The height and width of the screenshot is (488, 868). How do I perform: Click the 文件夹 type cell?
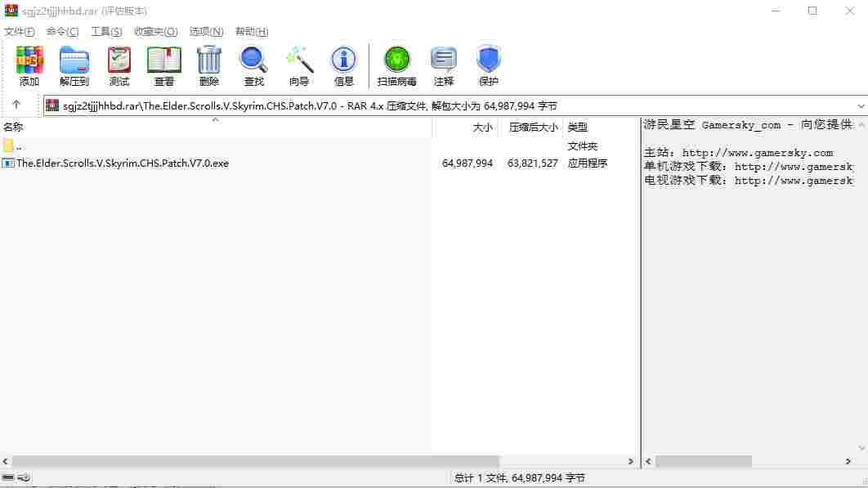pyautogui.click(x=583, y=146)
